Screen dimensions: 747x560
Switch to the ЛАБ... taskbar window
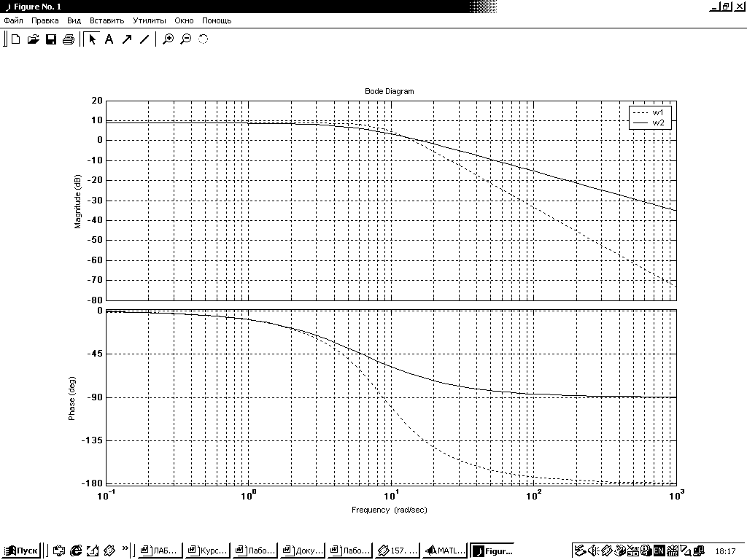[x=160, y=551]
